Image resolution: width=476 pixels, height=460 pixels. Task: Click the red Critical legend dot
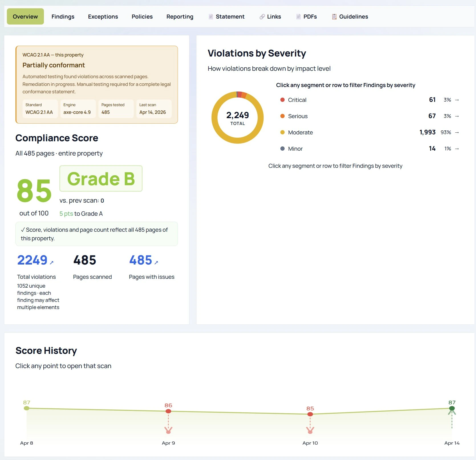[x=282, y=100]
